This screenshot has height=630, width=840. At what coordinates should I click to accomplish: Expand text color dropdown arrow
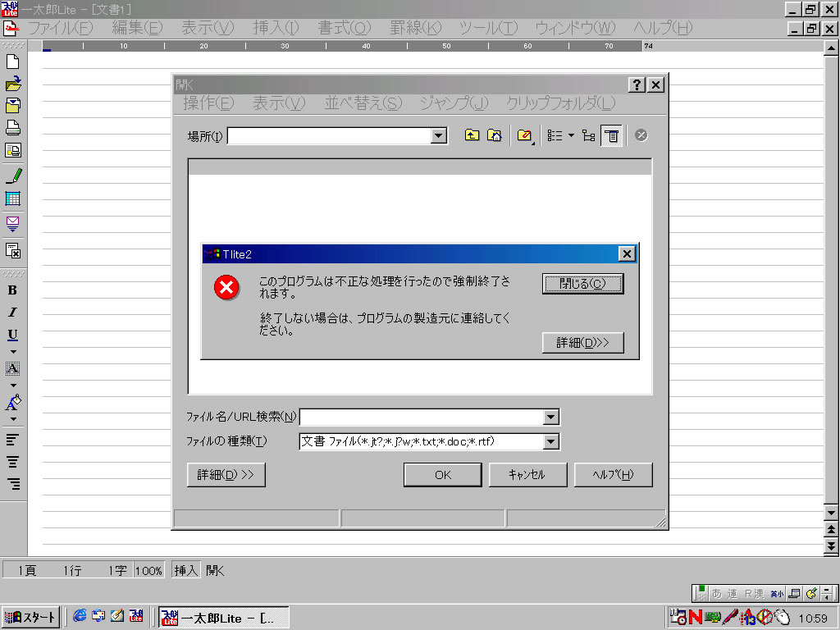pyautogui.click(x=13, y=419)
